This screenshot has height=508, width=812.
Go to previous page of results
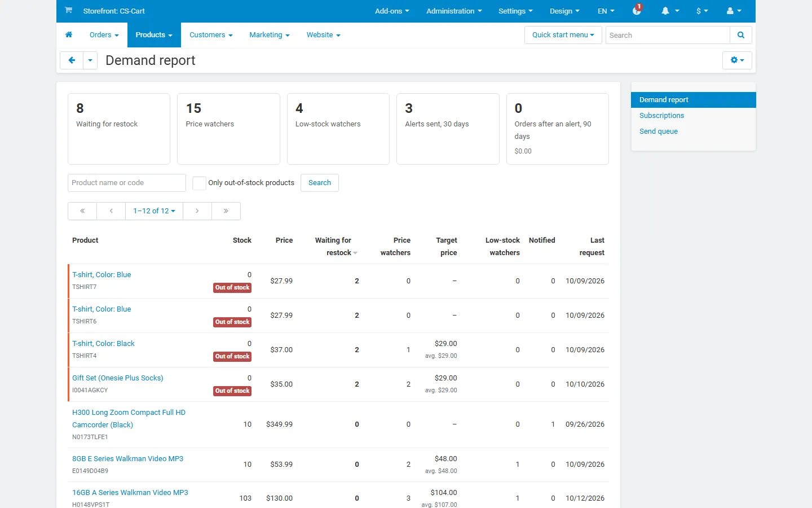click(x=111, y=211)
